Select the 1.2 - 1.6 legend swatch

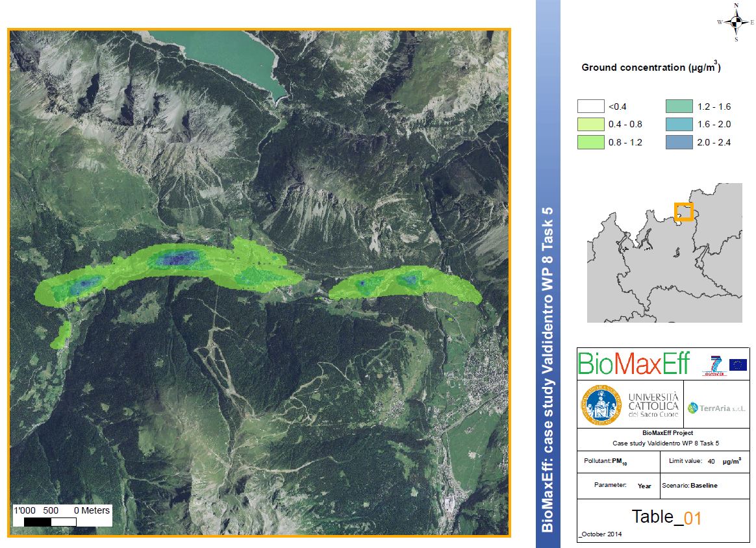click(678, 107)
